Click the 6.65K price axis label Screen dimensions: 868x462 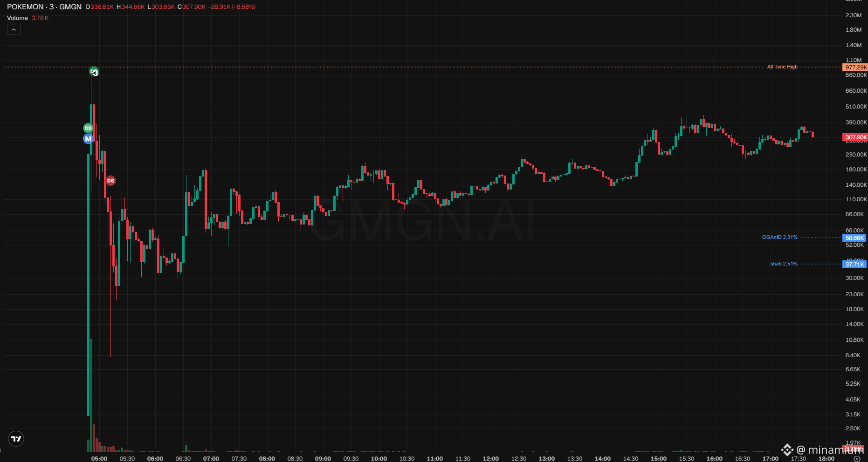pos(853,369)
